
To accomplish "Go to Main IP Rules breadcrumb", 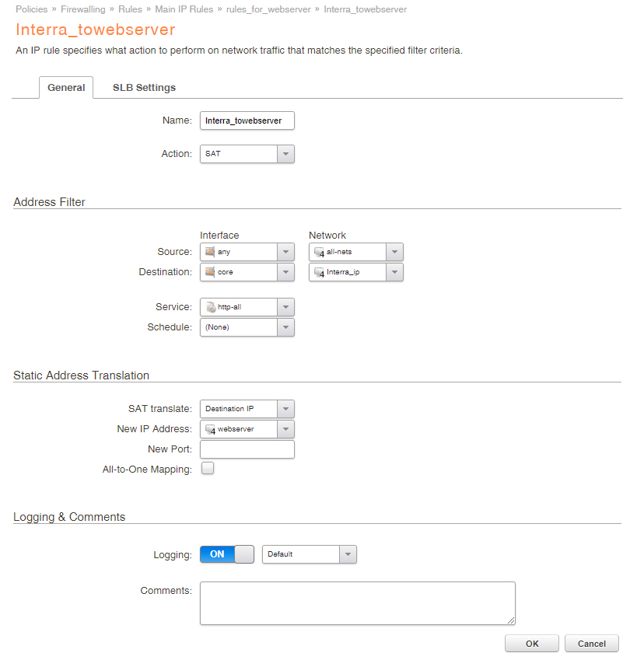I will [x=184, y=9].
